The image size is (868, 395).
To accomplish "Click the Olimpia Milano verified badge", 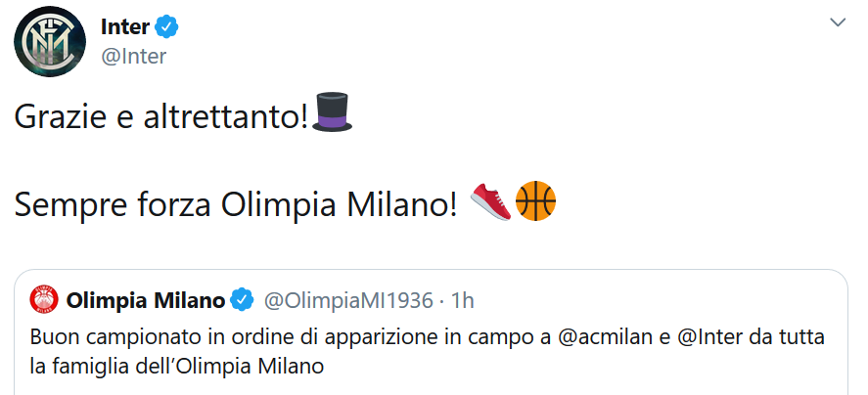I will point(242,299).
